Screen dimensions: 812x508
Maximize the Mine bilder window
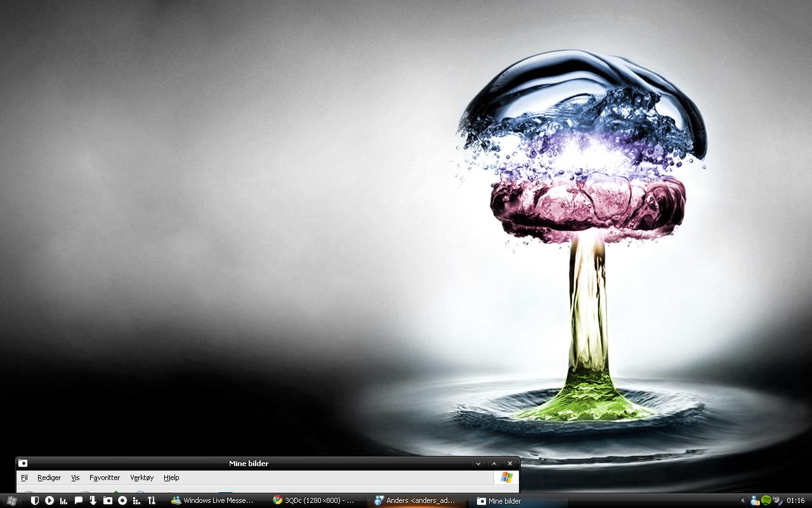tap(494, 464)
